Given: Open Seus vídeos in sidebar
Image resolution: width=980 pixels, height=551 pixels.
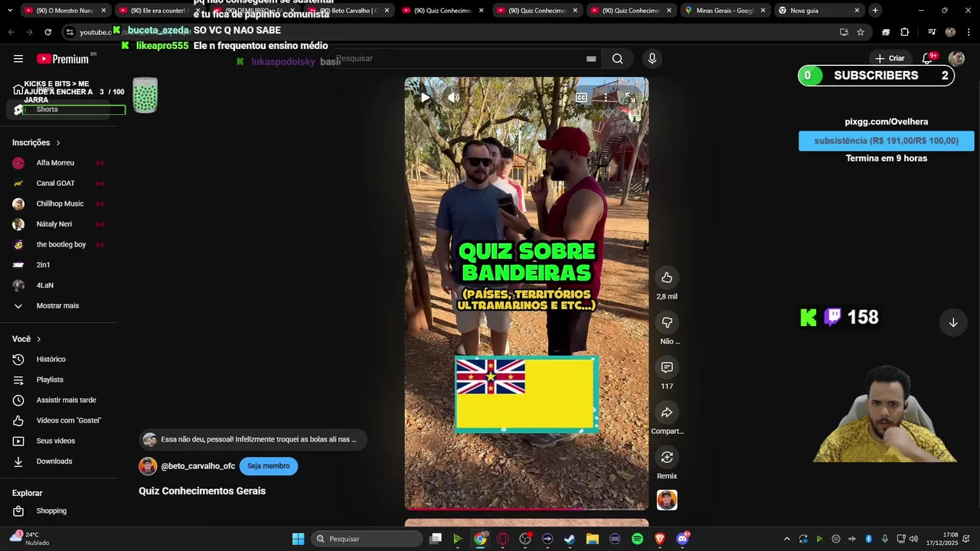Looking at the screenshot, I should click(56, 442).
